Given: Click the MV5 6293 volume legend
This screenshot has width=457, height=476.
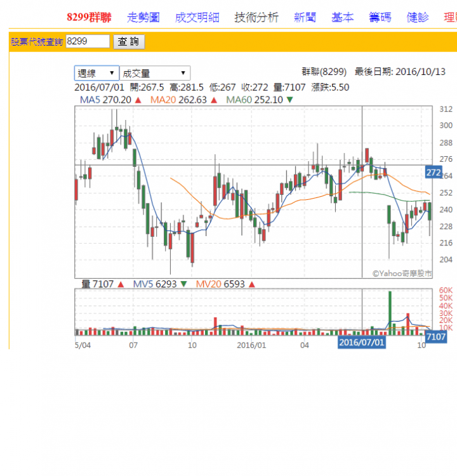Looking at the screenshot, I should click(160, 284).
